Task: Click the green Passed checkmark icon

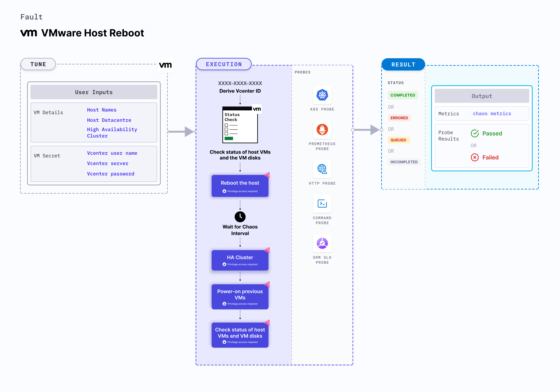Action: coord(475,133)
